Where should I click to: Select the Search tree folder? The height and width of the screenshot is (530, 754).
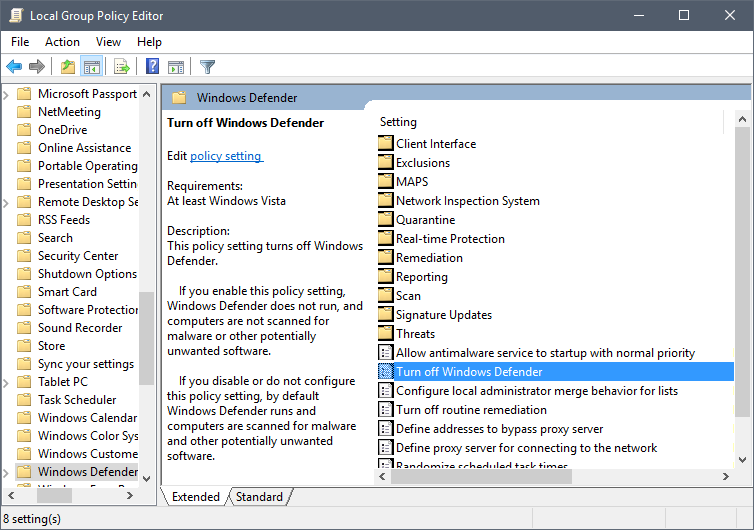[x=55, y=238]
